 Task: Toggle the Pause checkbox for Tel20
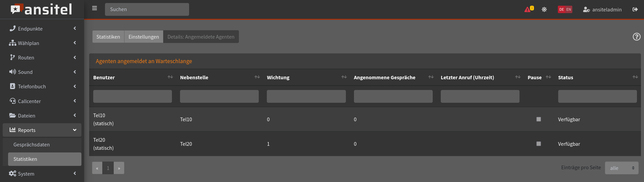click(x=538, y=144)
